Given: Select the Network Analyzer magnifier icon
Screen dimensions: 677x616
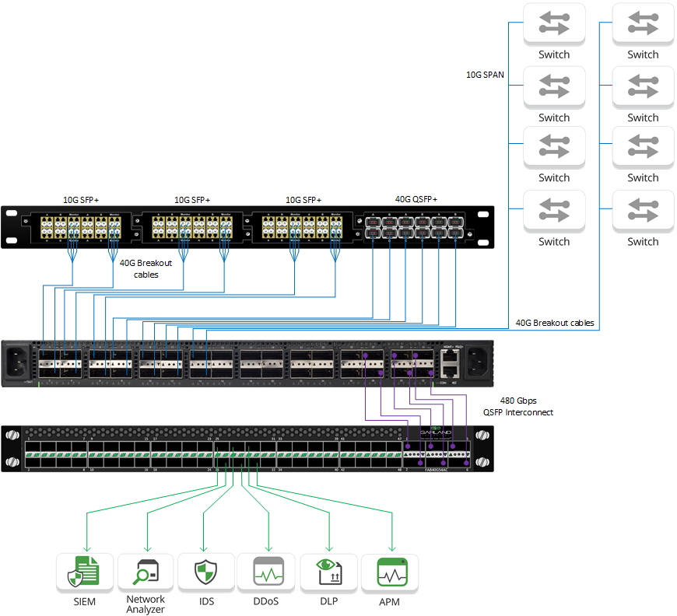Looking at the screenshot, I should point(146,573).
